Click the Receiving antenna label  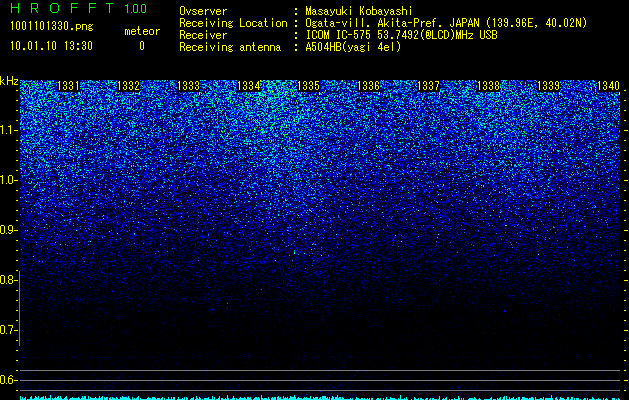point(230,47)
